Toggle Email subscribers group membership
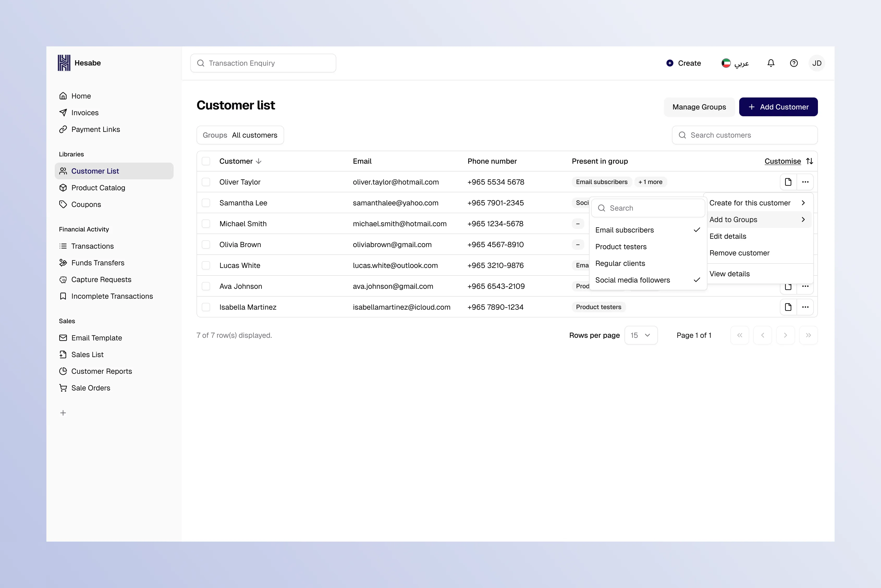881x588 pixels. [x=648, y=230]
